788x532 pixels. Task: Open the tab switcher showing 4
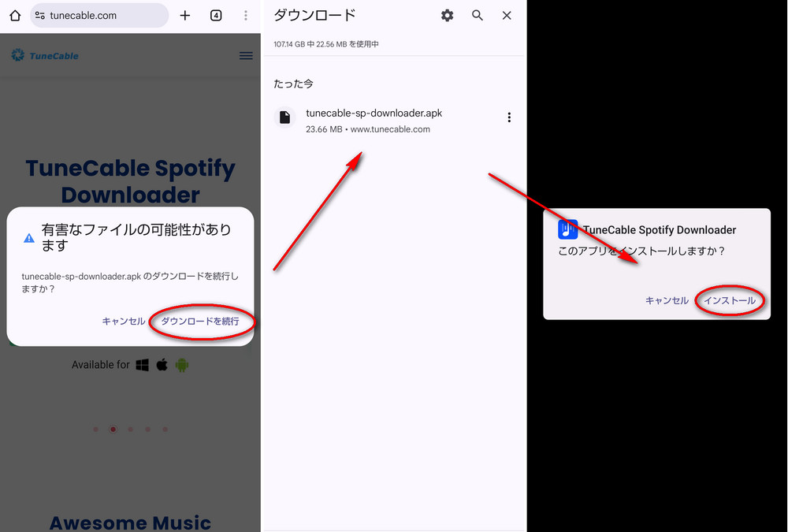tap(216, 16)
